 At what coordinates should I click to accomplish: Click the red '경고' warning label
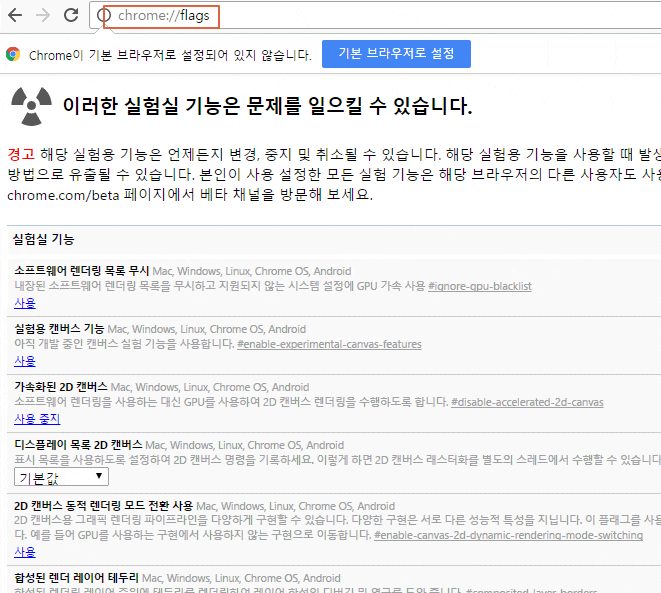[21, 154]
